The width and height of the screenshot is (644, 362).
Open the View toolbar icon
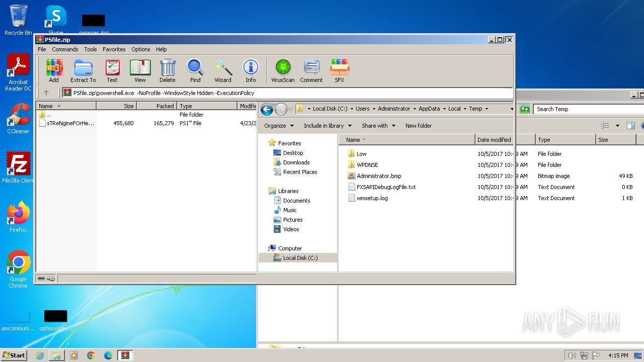(x=140, y=70)
